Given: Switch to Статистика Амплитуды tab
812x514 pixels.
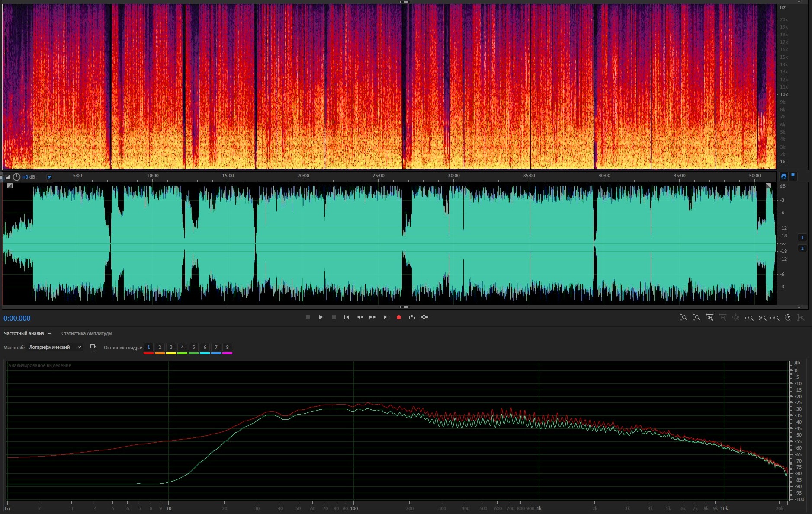Looking at the screenshot, I should point(87,333).
